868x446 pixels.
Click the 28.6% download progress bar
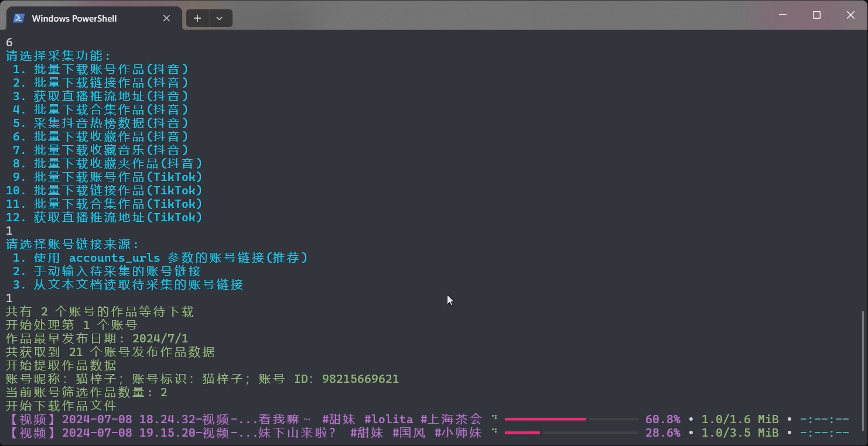pos(571,433)
